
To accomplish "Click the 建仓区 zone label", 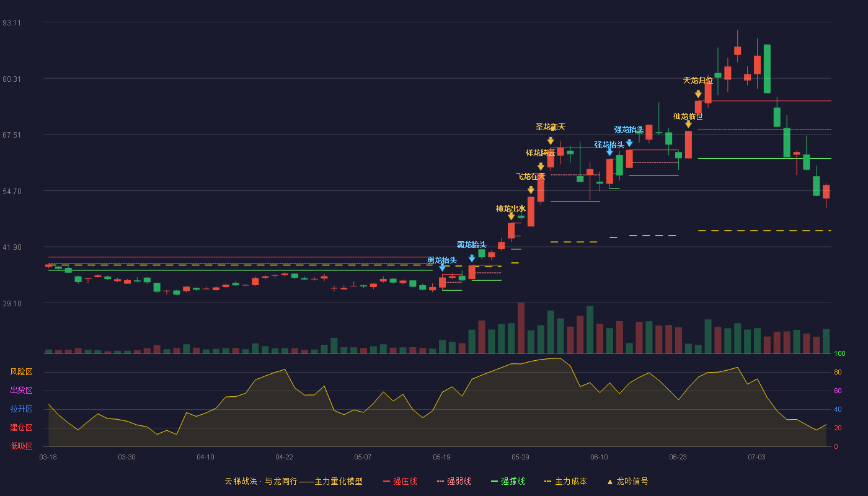I will click(21, 428).
